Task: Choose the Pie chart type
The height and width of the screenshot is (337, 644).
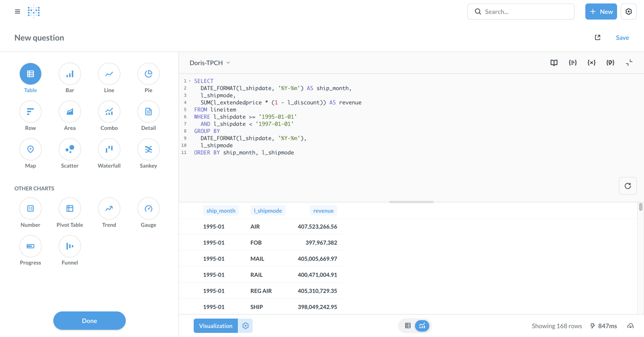Action: (x=148, y=74)
